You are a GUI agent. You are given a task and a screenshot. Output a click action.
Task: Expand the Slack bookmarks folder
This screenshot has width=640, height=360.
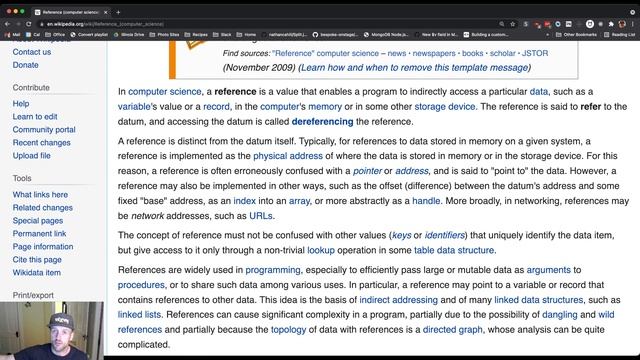pyautogui.click(x=222, y=35)
